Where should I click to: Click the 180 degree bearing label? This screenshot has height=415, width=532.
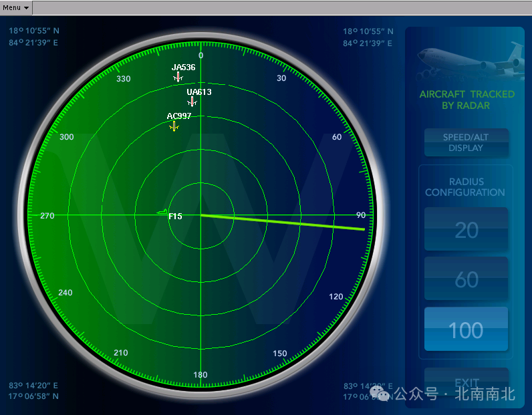pyautogui.click(x=201, y=375)
